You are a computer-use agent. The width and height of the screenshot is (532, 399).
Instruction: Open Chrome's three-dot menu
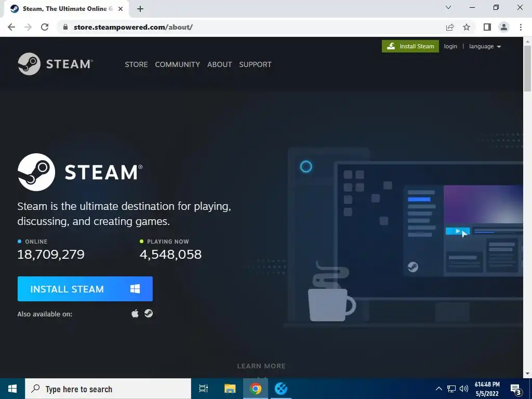521,27
